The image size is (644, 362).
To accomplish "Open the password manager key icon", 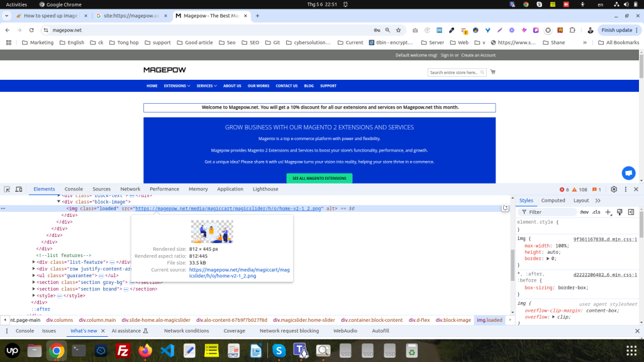I will tap(377, 30).
